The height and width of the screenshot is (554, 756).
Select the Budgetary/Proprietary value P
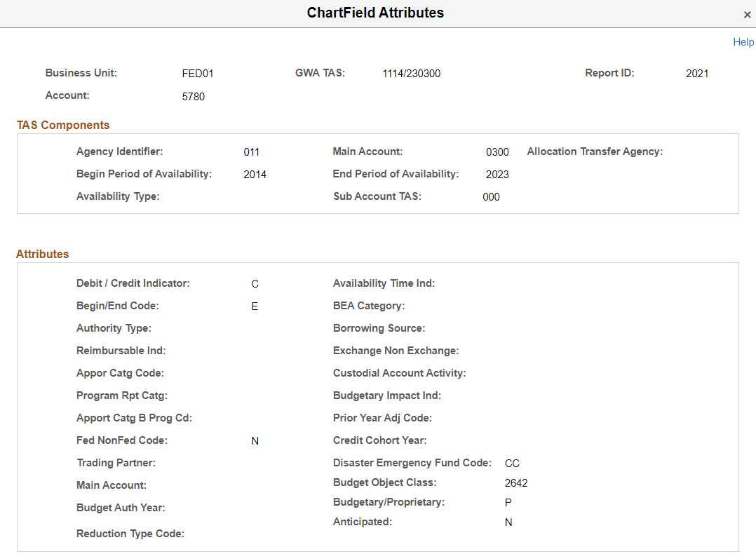coord(508,502)
